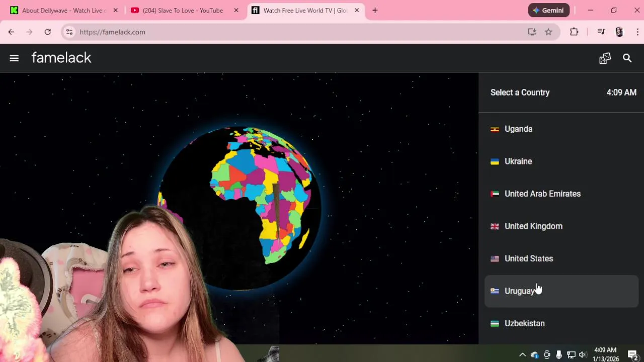Viewport: 644px width, 362px height.
Task: Pick United States from the list
Action: coord(561,258)
